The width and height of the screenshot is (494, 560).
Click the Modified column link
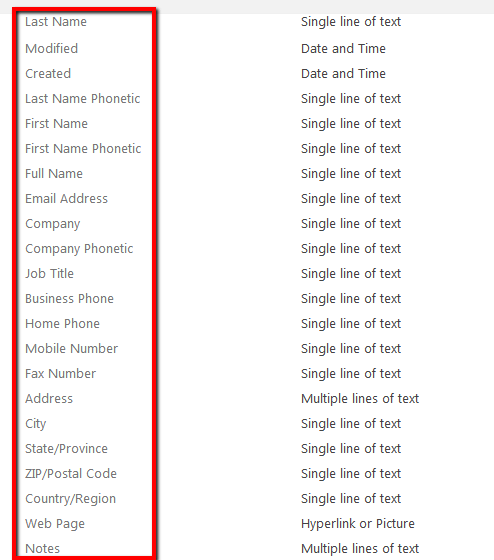[51, 49]
